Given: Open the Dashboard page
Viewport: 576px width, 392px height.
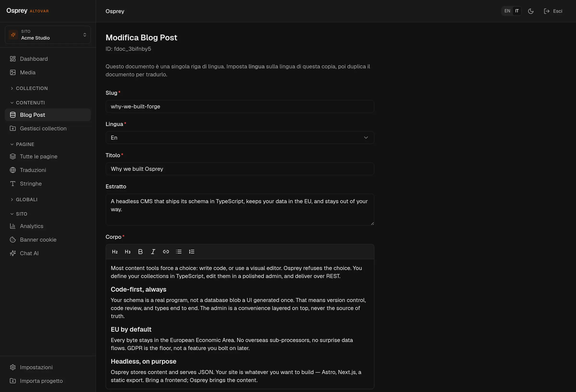Looking at the screenshot, I should tap(48, 59).
